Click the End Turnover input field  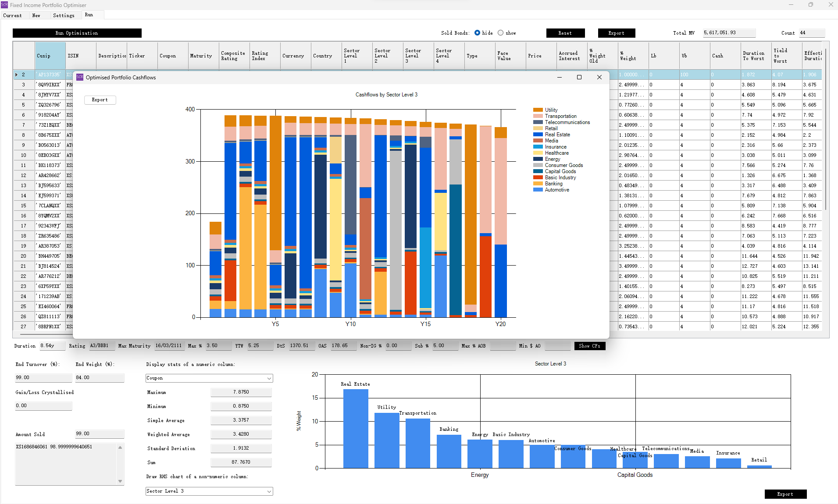(43, 378)
